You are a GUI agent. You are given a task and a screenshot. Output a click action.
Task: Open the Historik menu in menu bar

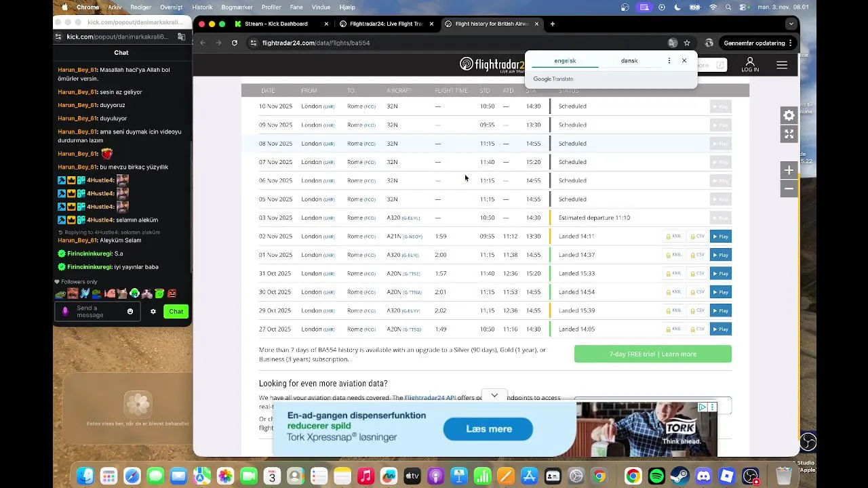click(202, 7)
